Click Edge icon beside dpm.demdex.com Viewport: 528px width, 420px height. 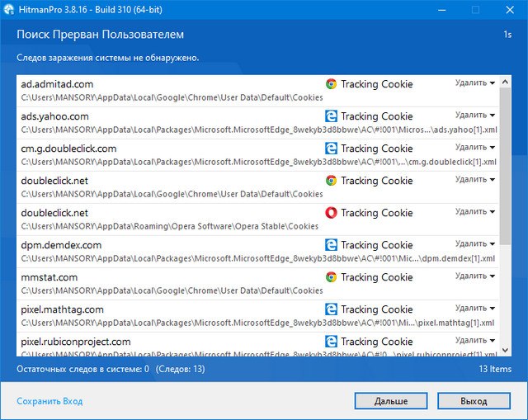coord(331,245)
